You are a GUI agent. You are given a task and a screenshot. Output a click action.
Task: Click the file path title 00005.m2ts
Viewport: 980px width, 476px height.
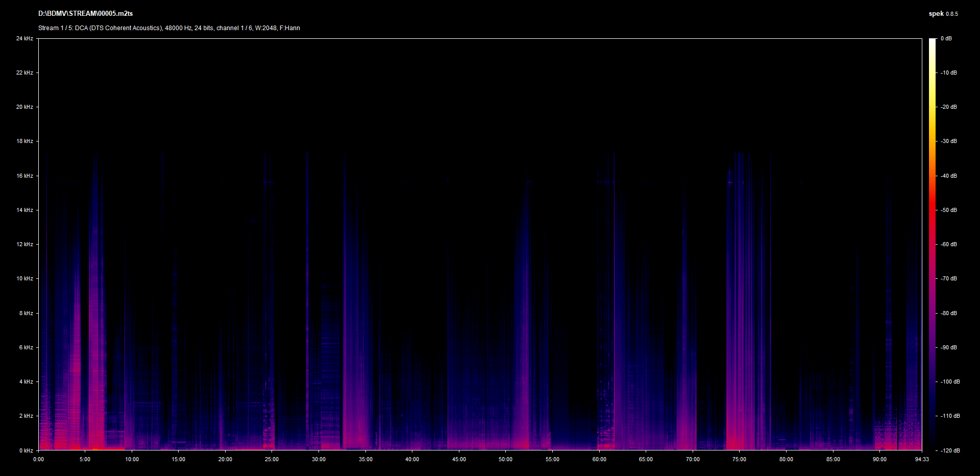click(x=85, y=14)
